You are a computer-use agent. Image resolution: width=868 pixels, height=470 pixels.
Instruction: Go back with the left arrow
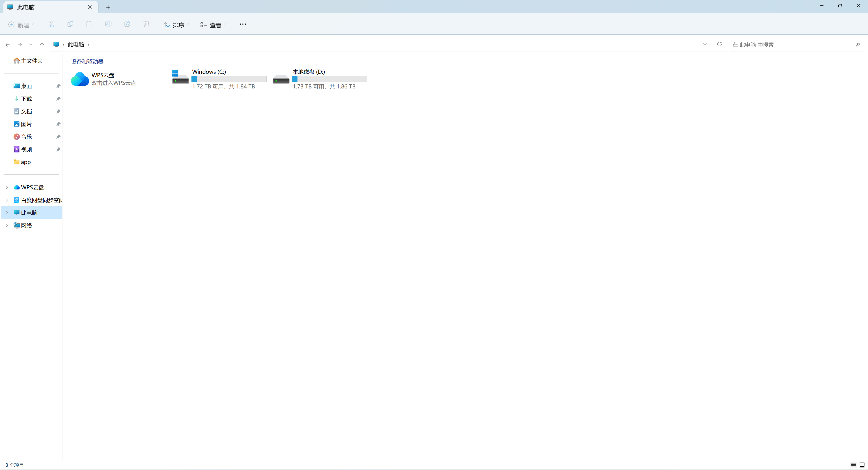[x=7, y=45]
